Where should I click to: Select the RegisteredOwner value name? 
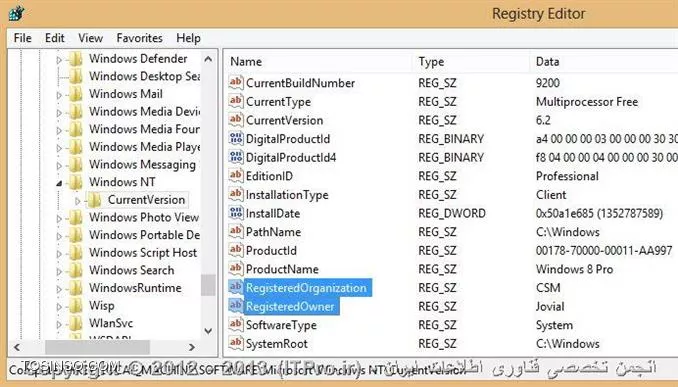290,307
